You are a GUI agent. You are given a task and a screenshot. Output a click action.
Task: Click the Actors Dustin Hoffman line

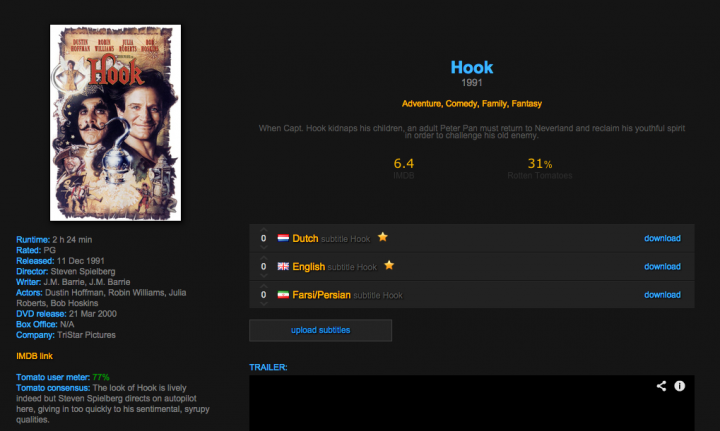pyautogui.click(x=101, y=298)
